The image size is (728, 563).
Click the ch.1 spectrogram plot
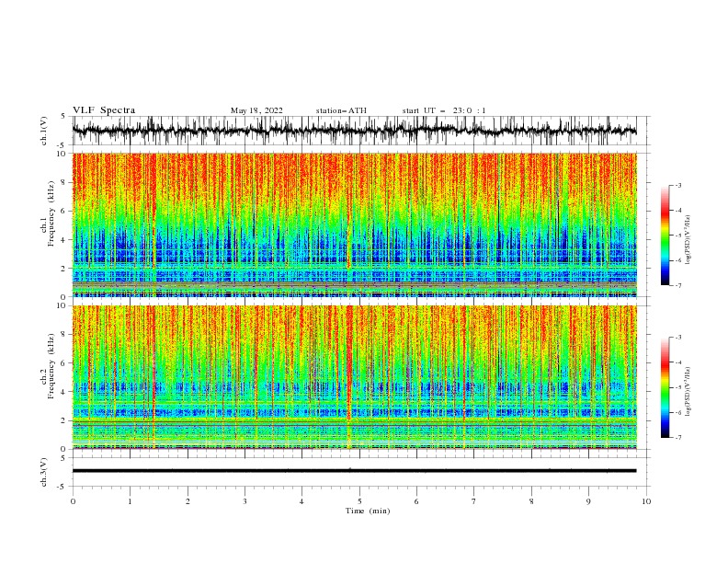click(354, 224)
